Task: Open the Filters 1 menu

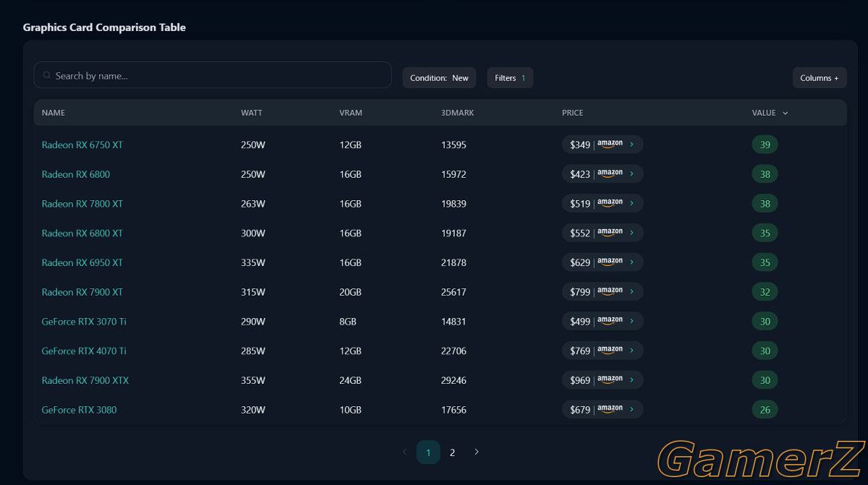Action: [510, 78]
